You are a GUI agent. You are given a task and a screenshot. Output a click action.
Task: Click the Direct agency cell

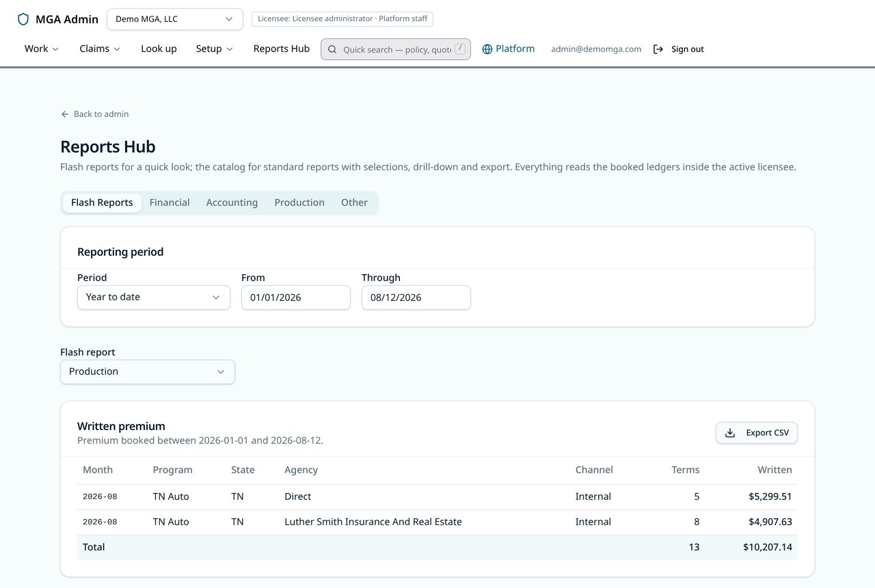tap(298, 497)
